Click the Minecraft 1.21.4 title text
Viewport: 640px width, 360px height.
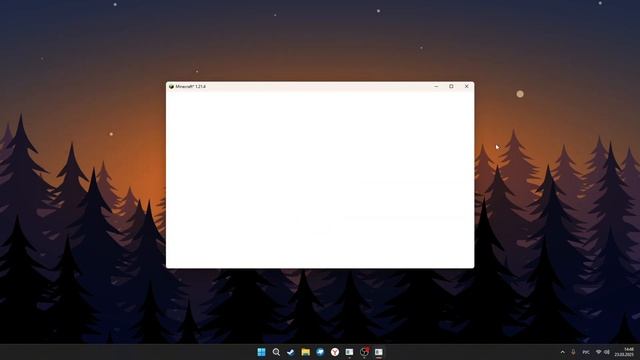191,87
